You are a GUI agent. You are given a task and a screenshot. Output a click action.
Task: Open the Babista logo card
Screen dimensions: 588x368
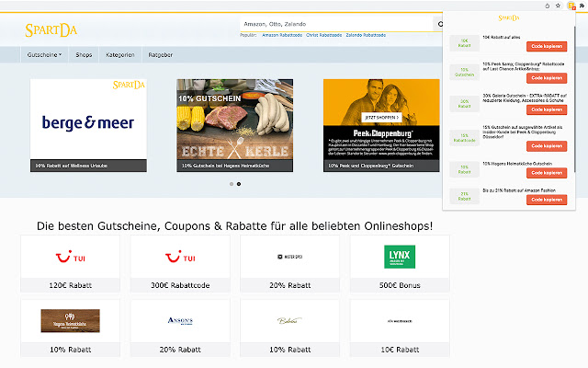pyautogui.click(x=290, y=321)
